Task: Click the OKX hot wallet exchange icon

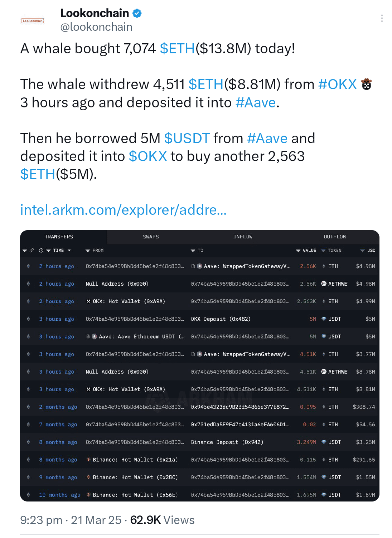Action: (x=88, y=301)
